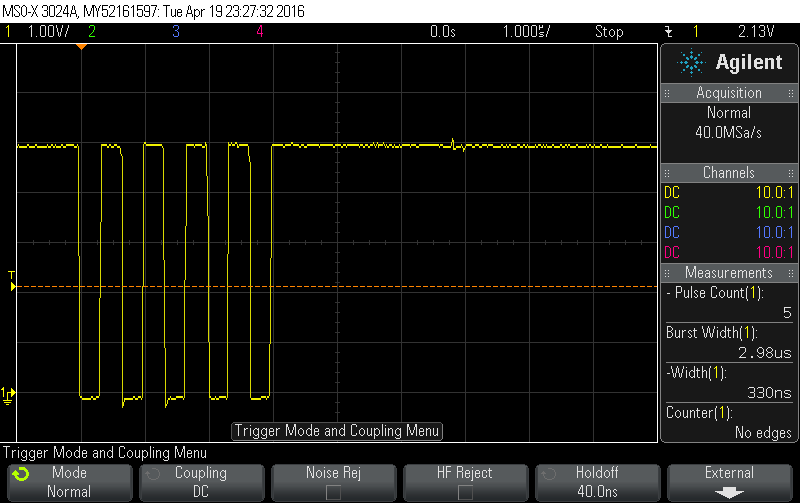The image size is (800, 503).
Task: Click the rising edge trigger icon
Action: 668,32
